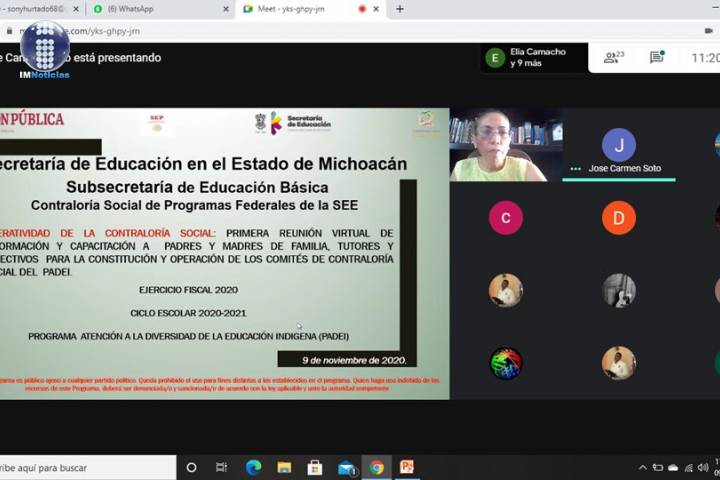Click the Windows search box
720x480 pixels.
(x=88, y=467)
